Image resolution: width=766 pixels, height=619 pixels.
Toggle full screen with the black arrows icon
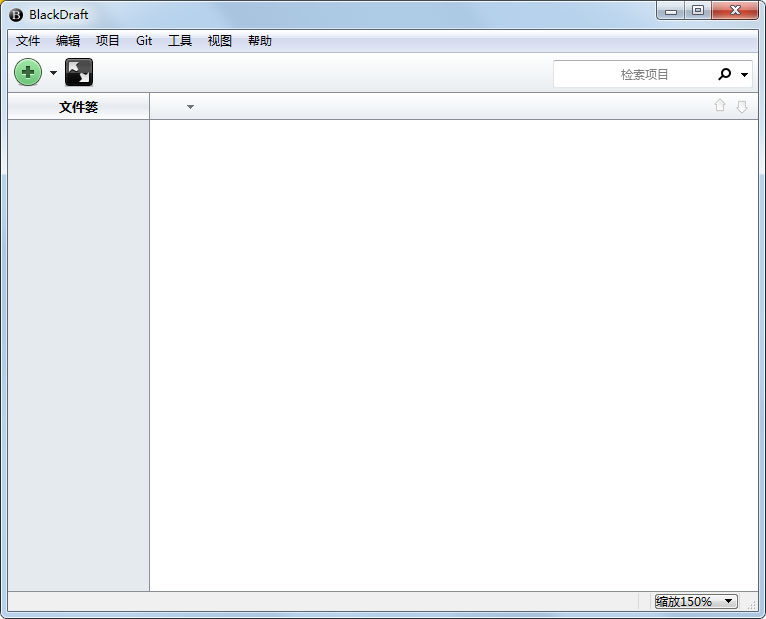79,72
